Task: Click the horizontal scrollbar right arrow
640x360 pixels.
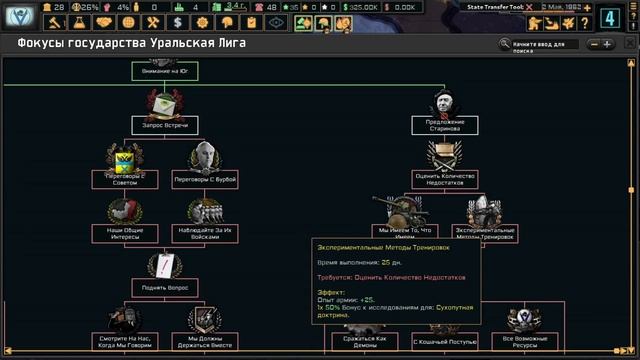Action: (x=624, y=351)
